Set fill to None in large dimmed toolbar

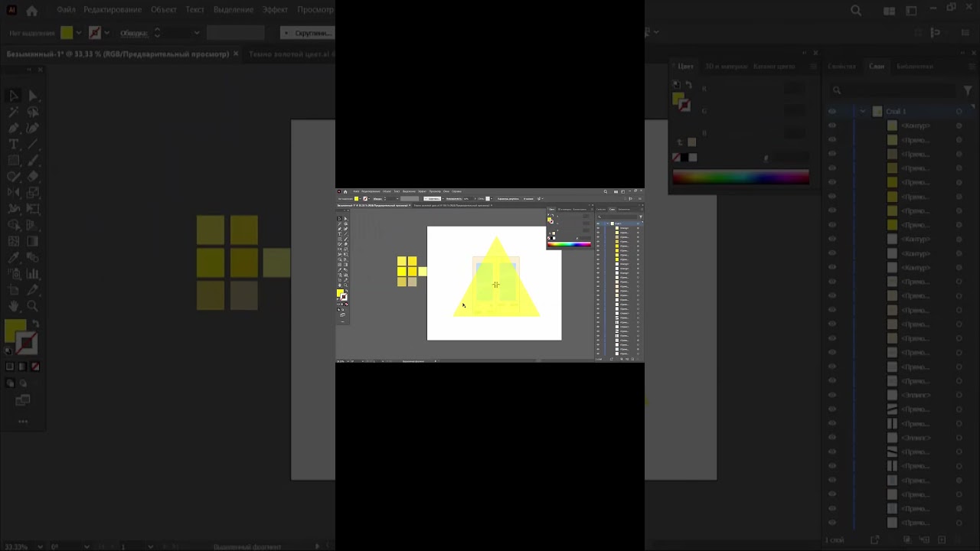tap(34, 367)
